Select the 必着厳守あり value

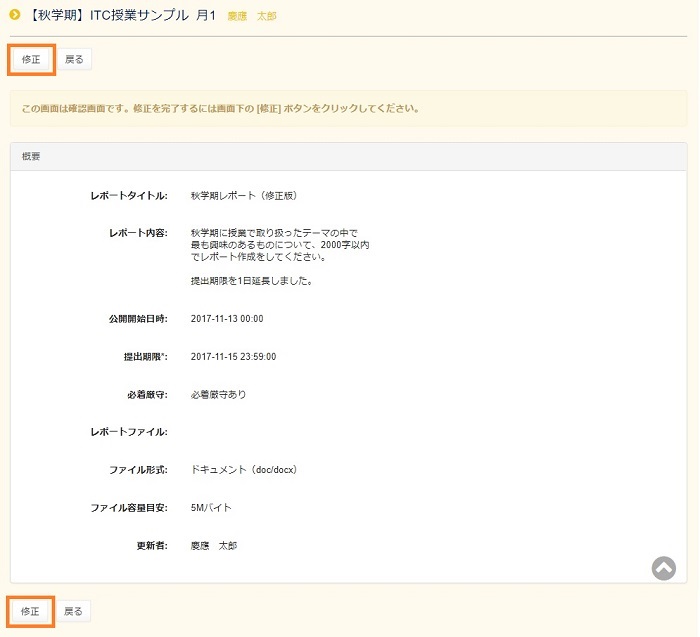218,394
